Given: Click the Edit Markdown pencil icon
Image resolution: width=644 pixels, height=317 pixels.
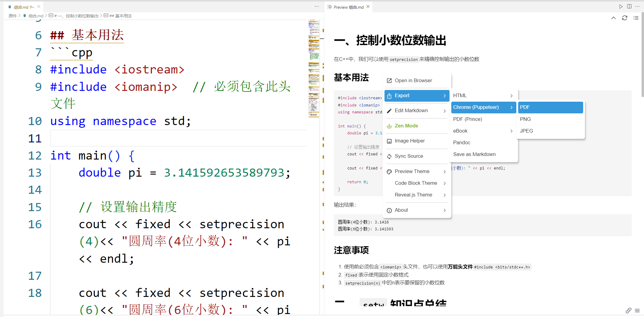Looking at the screenshot, I should point(389,111).
